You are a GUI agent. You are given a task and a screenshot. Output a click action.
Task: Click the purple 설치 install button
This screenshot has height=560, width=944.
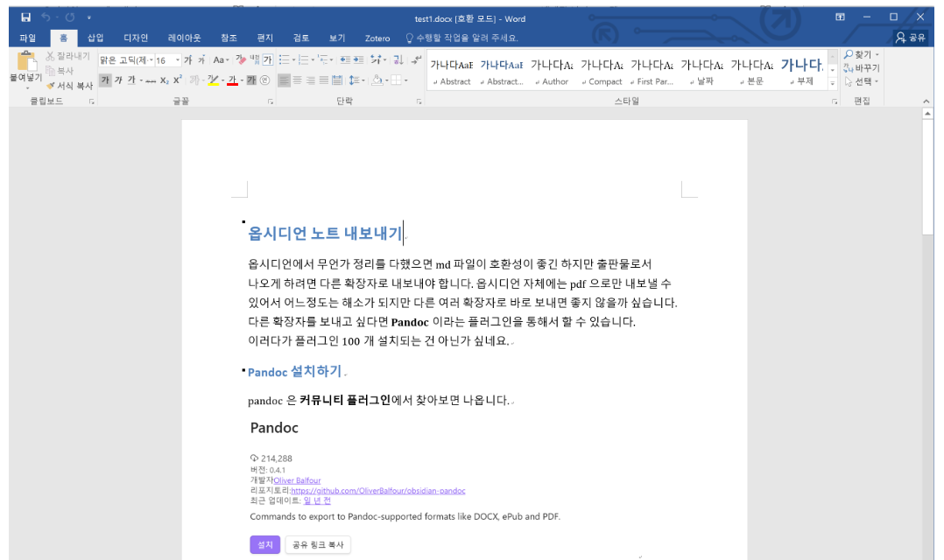coord(264,544)
